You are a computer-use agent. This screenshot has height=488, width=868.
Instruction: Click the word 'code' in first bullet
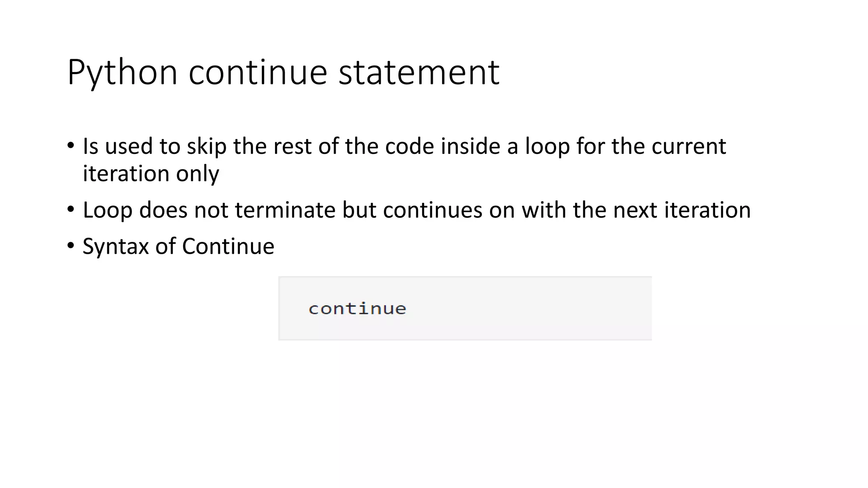[409, 146]
